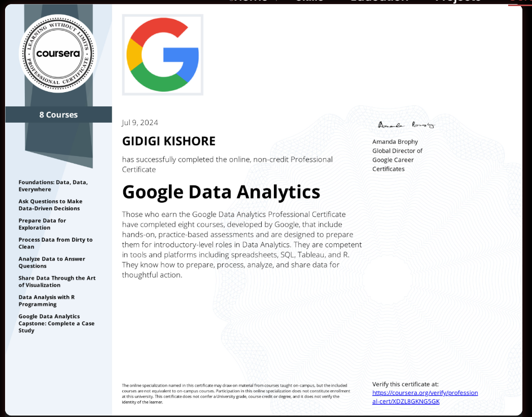
Task: Click the recipient name GIDIGI KISHORE
Action: [168, 141]
